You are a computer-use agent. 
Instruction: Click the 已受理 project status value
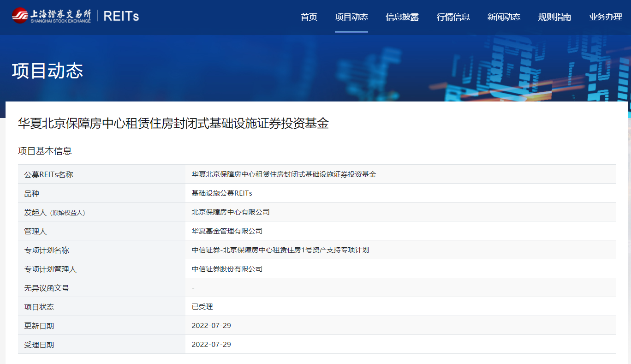[x=202, y=307]
